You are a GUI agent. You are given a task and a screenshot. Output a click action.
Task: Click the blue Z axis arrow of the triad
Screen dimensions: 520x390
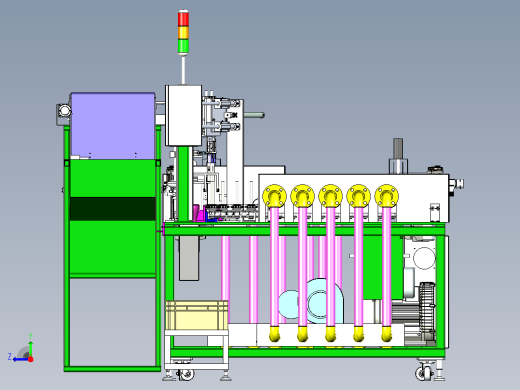(x=21, y=359)
